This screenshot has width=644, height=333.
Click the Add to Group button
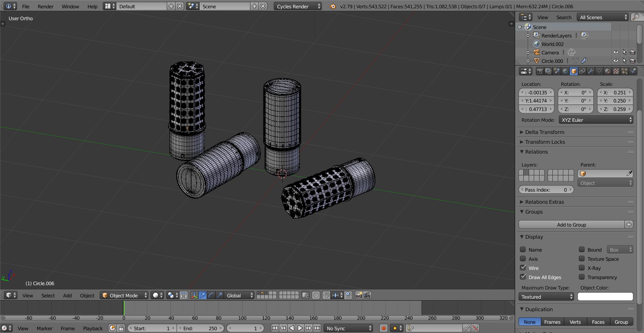(x=572, y=225)
